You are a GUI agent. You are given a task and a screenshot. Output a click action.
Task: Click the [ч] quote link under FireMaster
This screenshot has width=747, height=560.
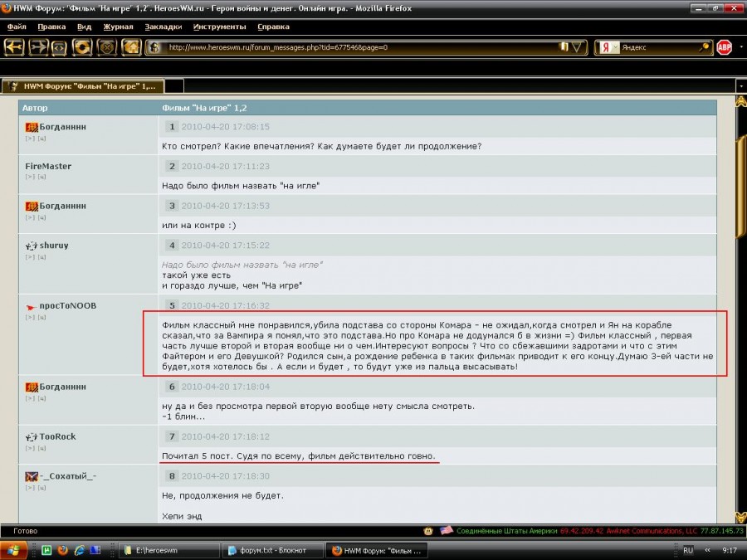tap(42, 178)
